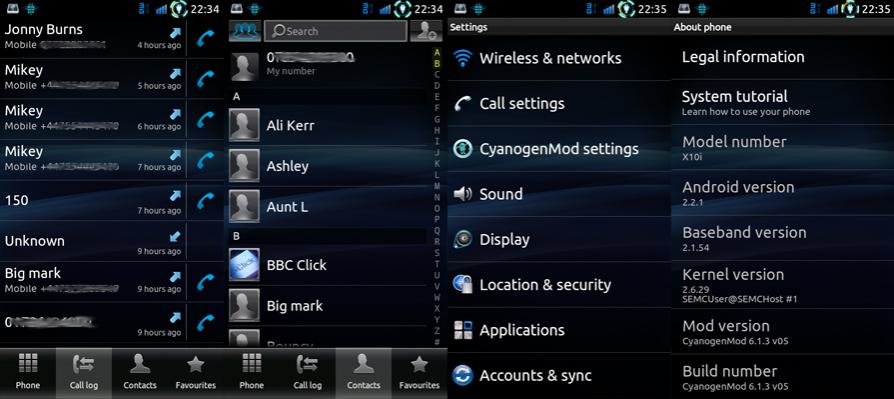894x399 pixels.
Task: Switch to Contacts tab in call log screen
Action: click(x=140, y=373)
